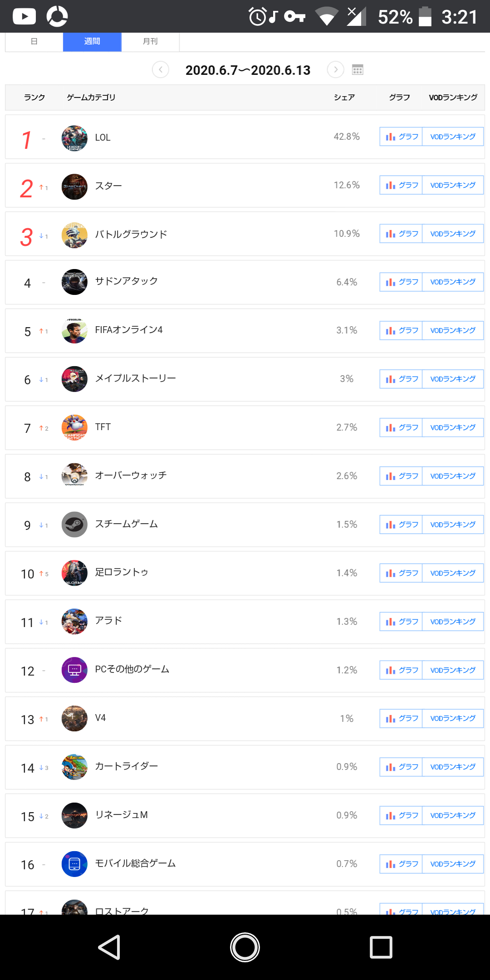Advance to the next week arrow
Image resolution: width=490 pixels, height=980 pixels.
click(x=336, y=70)
